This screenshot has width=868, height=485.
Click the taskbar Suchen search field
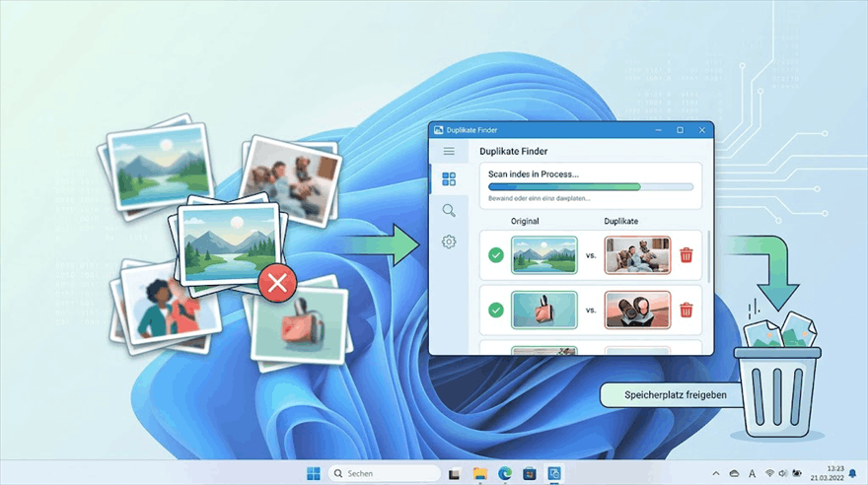click(x=384, y=473)
